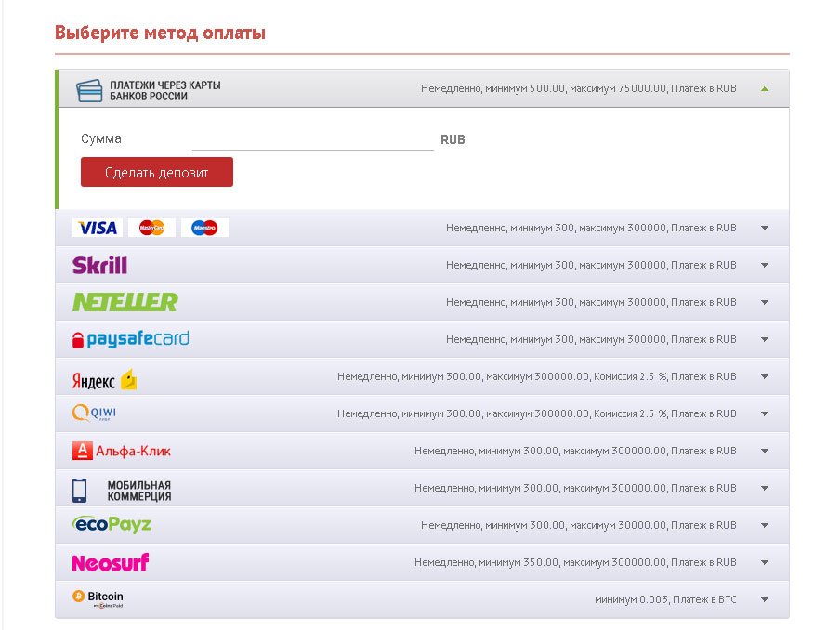Choose the Neosurf logo

[x=111, y=562]
